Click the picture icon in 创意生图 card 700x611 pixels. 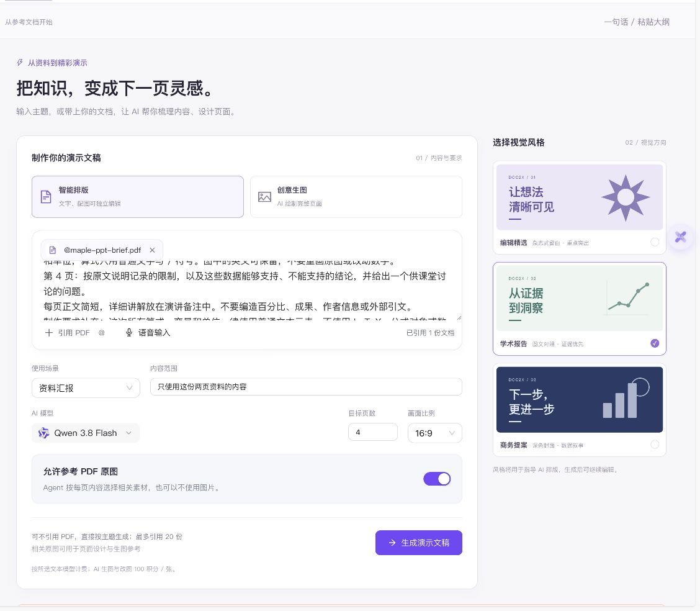point(265,196)
